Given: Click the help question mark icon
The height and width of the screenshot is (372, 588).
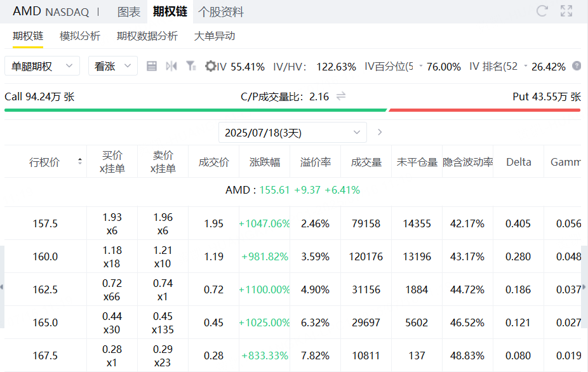Looking at the screenshot, I should point(577,66).
